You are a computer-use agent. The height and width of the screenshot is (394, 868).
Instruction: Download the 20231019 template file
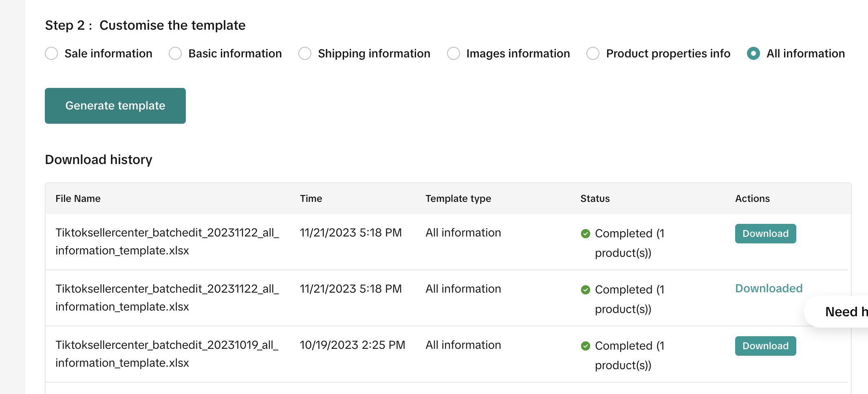tap(765, 346)
